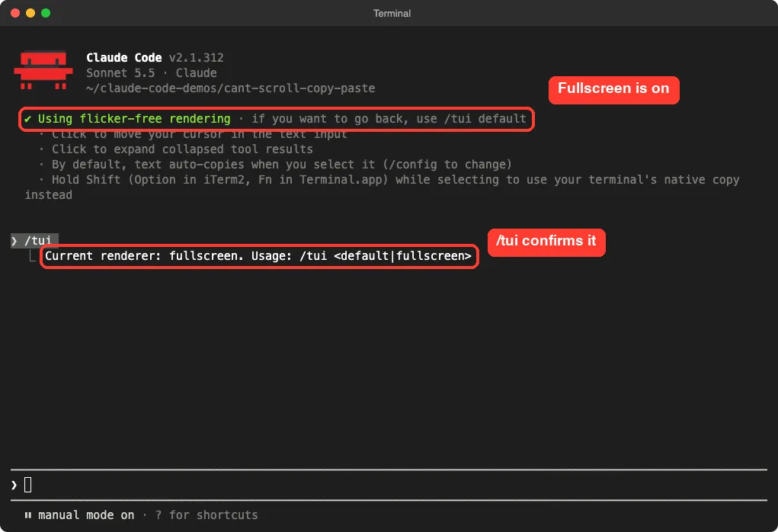Image resolution: width=778 pixels, height=532 pixels.
Task: Click the submitted '/tui' command line
Action: [34, 241]
